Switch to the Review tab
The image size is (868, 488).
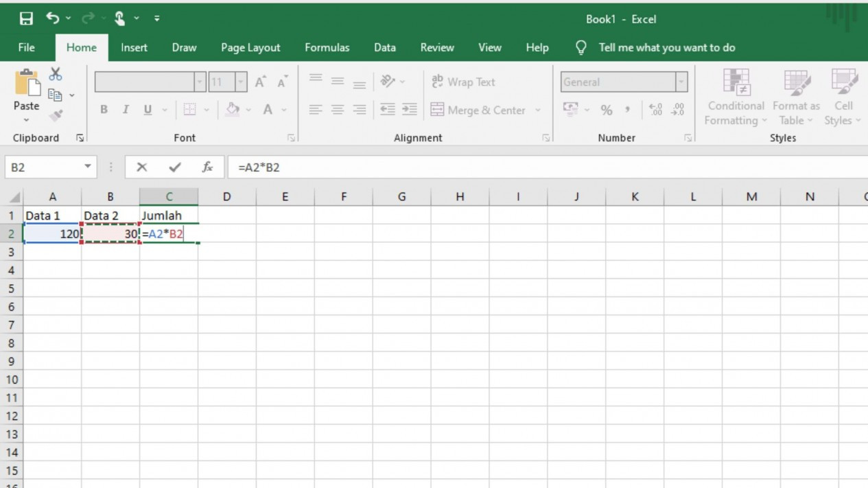click(x=437, y=47)
